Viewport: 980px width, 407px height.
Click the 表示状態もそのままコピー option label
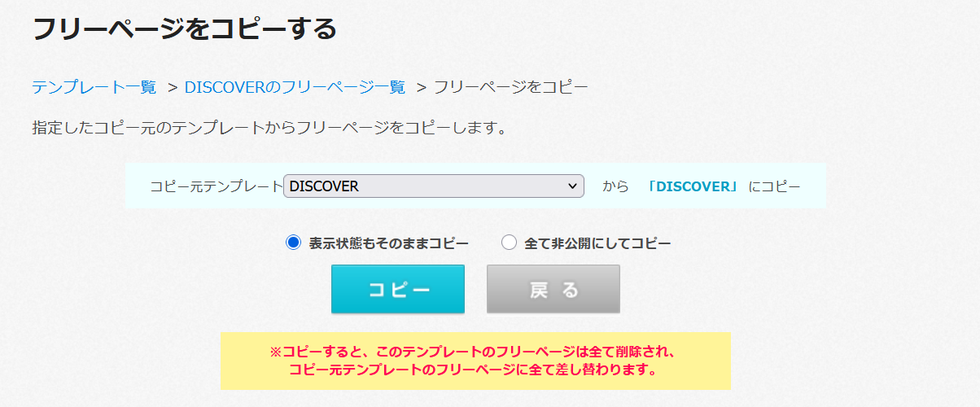tap(389, 243)
